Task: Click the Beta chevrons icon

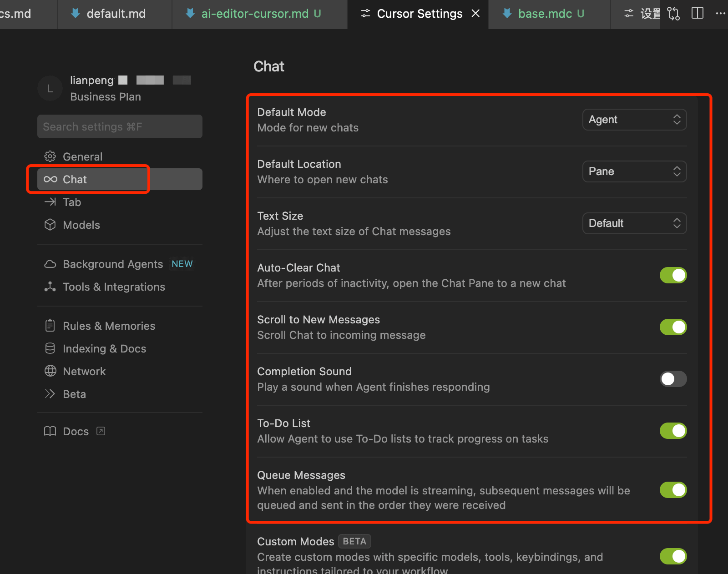Action: [x=50, y=394]
